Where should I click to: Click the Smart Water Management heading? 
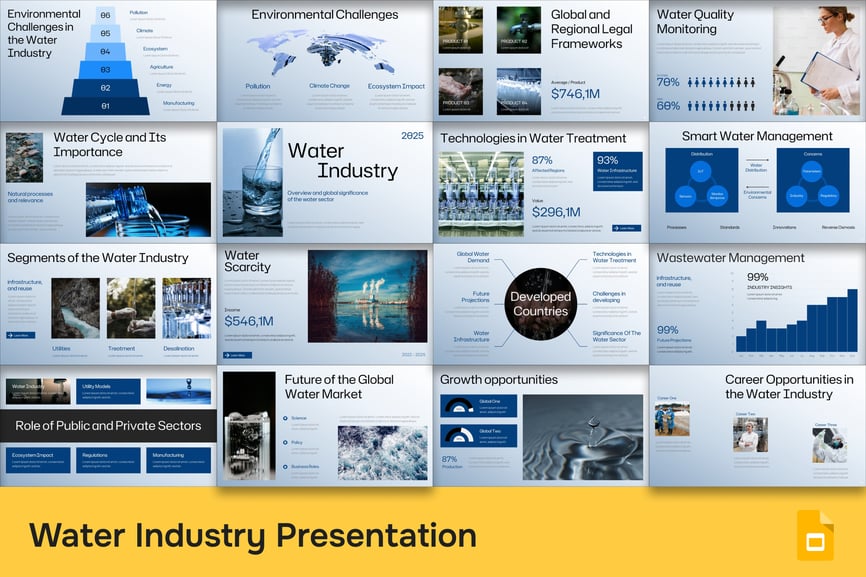[757, 136]
